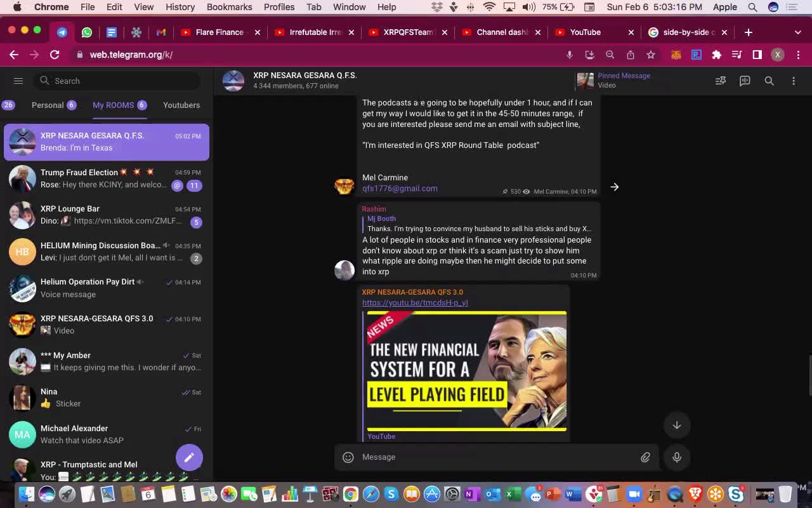Open the comments/discussion icon in header
Screen dimensions: 812x508
[745, 81]
